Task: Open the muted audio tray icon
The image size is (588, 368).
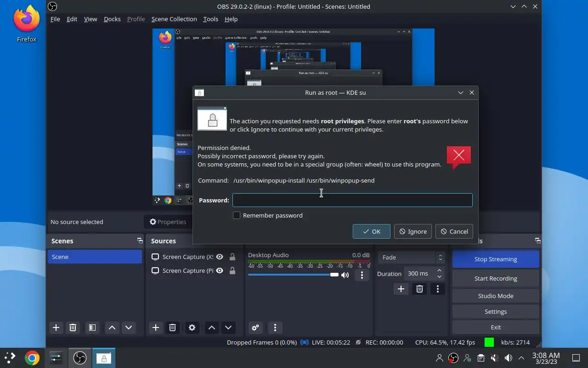Action: coord(494,358)
